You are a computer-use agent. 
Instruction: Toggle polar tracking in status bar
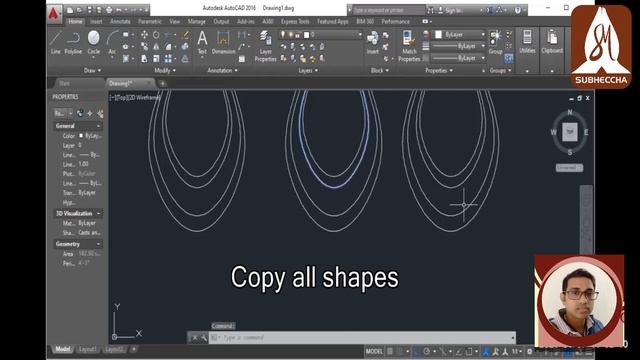click(x=427, y=351)
